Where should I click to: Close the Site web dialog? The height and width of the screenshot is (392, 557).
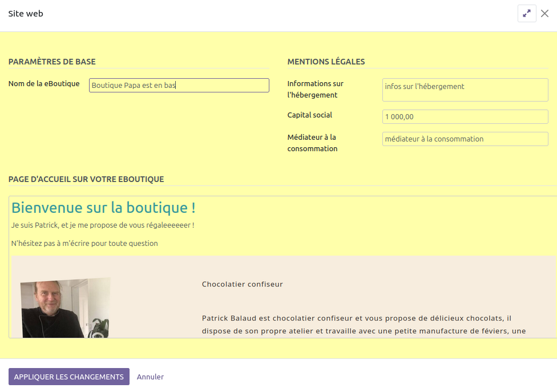(544, 14)
